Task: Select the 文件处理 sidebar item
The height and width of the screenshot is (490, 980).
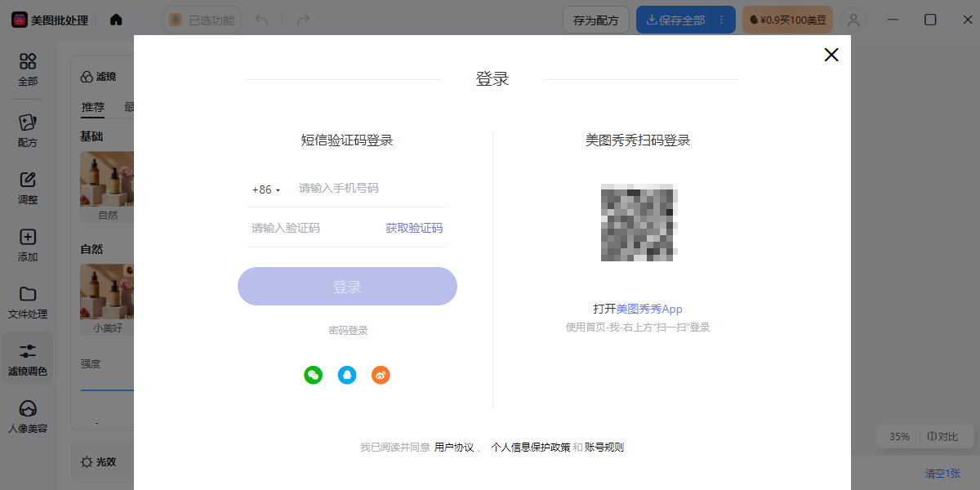Action: (x=28, y=302)
